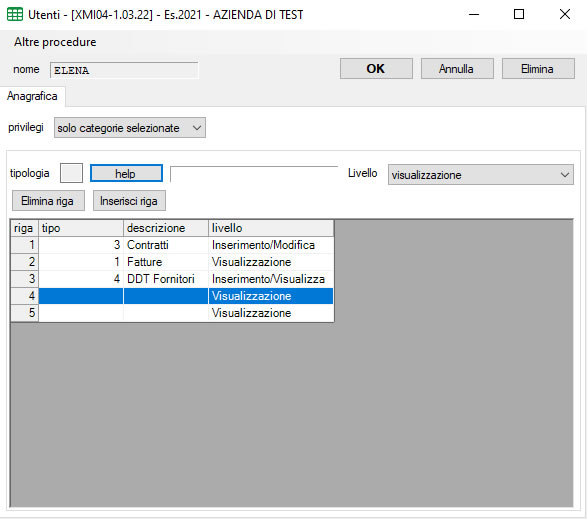Open the privilegi dropdown
The width and height of the screenshot is (587, 519).
[130, 128]
